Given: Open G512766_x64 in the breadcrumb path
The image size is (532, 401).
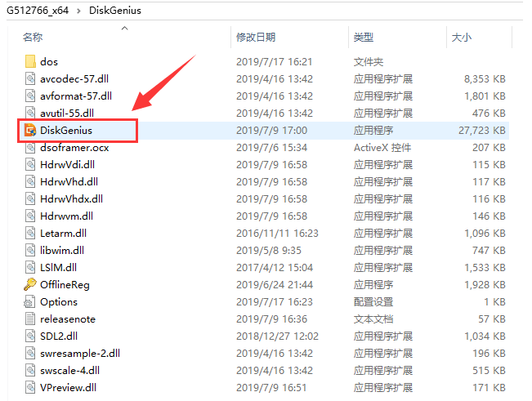Looking at the screenshot, I should (x=37, y=10).
